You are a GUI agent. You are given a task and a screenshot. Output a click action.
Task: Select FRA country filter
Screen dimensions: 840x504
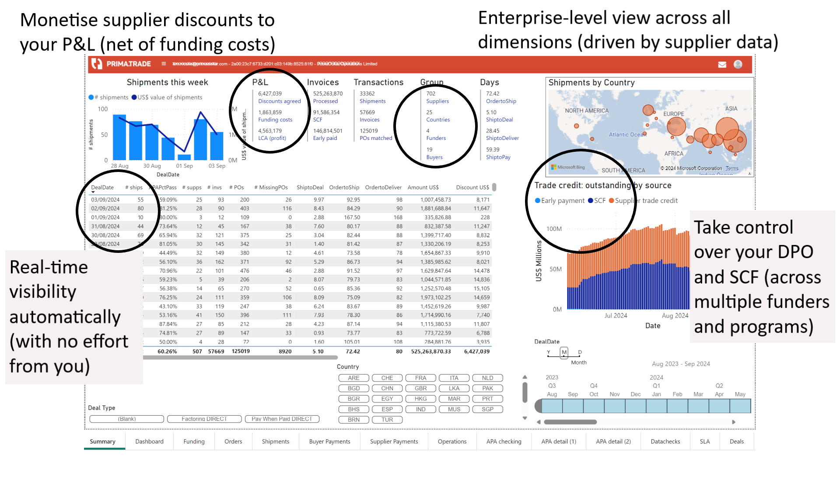pyautogui.click(x=420, y=378)
